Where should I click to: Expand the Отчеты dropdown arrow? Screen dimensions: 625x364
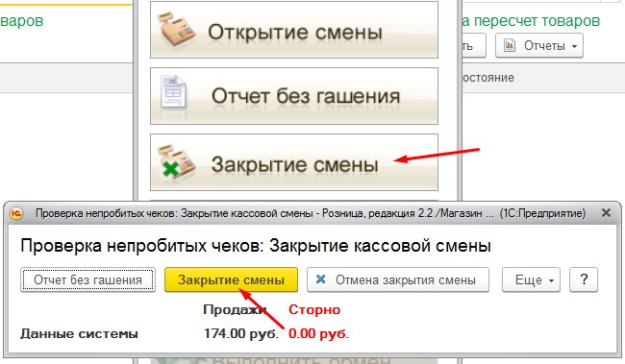tap(574, 46)
